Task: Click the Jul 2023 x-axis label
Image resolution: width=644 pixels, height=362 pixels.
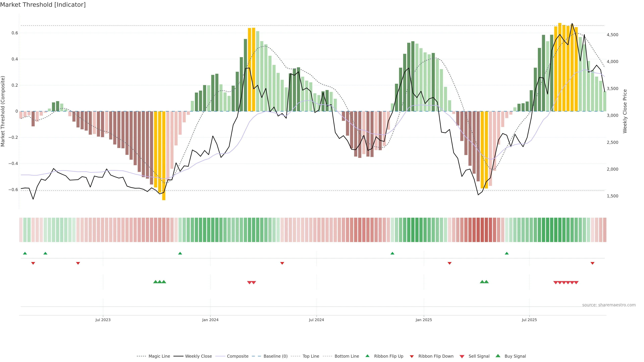Action: [103, 320]
